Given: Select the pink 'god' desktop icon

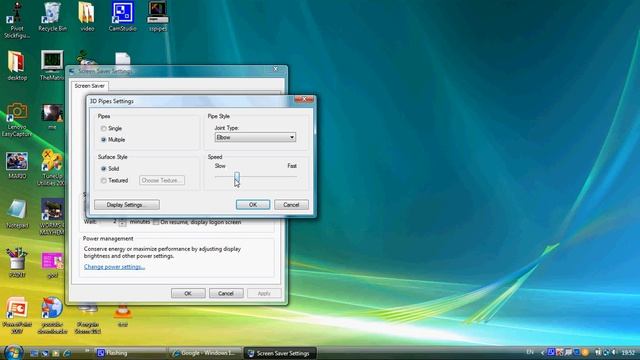Looking at the screenshot, I should [52, 265].
